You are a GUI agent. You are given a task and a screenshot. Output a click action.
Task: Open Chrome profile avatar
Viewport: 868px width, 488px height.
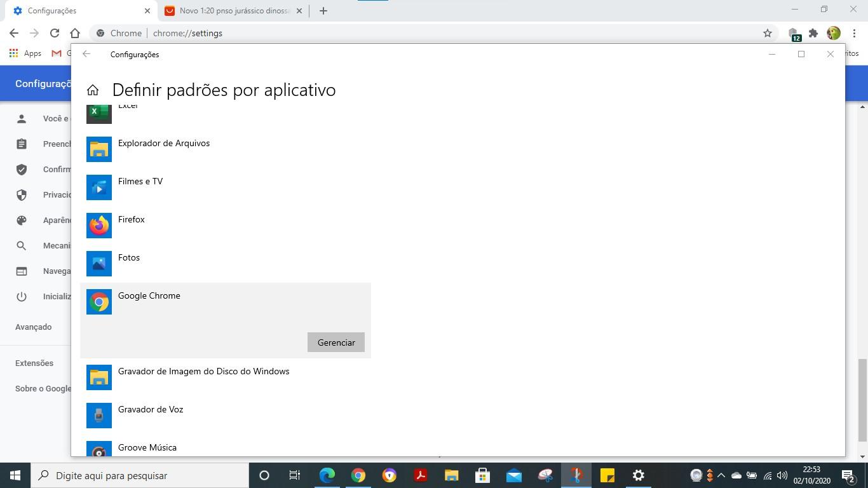click(x=834, y=33)
